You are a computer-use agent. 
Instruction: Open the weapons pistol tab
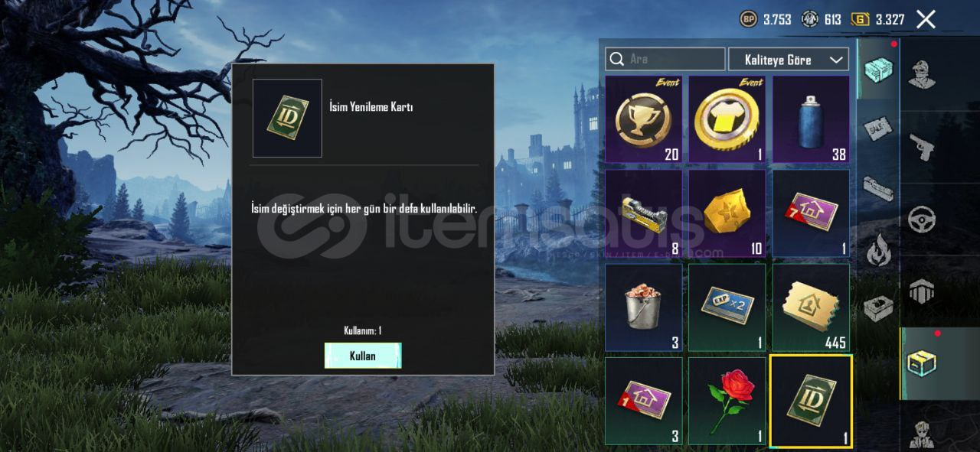tap(921, 146)
